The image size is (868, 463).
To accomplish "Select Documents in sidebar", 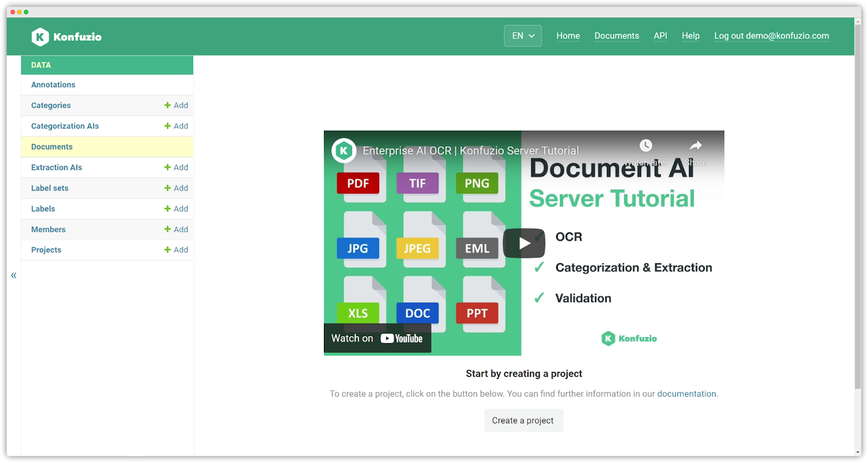I will coord(52,147).
